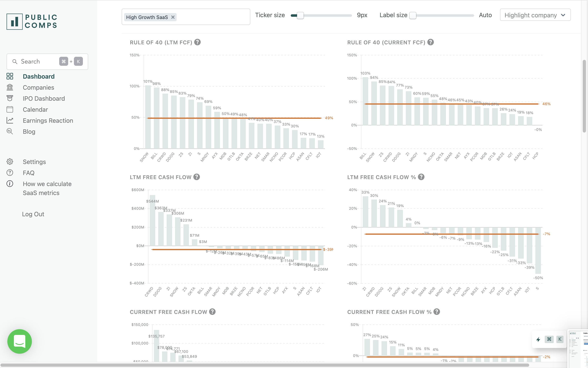Image resolution: width=588 pixels, height=368 pixels.
Task: Click the Earnings Reaction chart icon
Action: (x=10, y=120)
